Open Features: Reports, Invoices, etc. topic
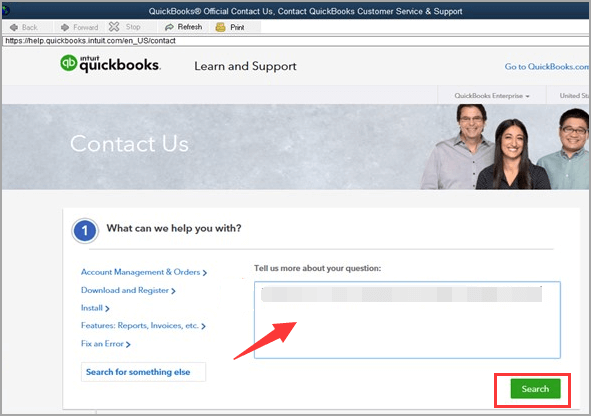 click(143, 326)
